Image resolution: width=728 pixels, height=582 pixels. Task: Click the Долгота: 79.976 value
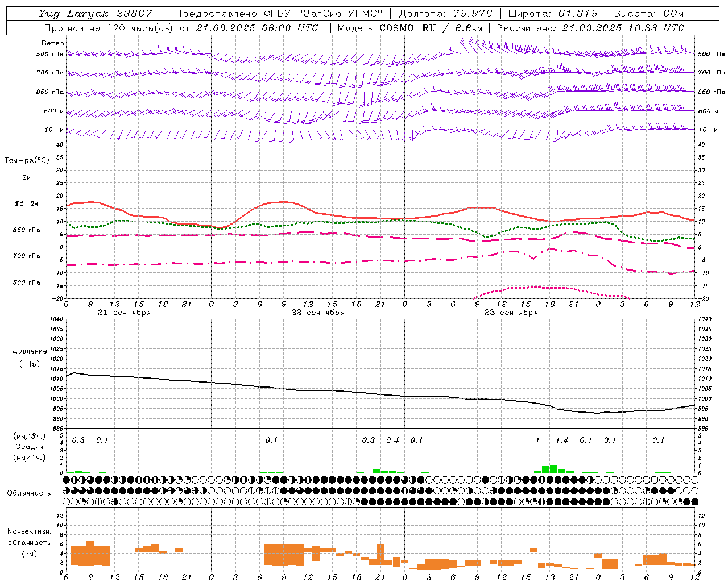447,14
